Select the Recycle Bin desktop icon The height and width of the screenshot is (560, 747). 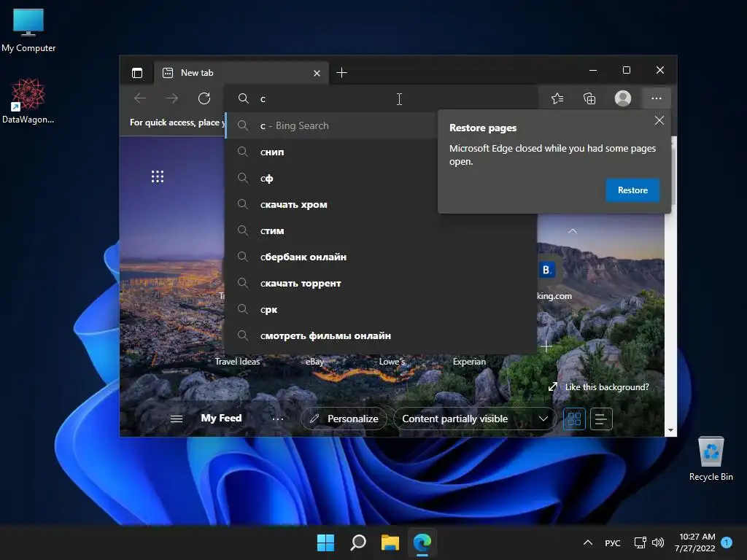point(711,459)
